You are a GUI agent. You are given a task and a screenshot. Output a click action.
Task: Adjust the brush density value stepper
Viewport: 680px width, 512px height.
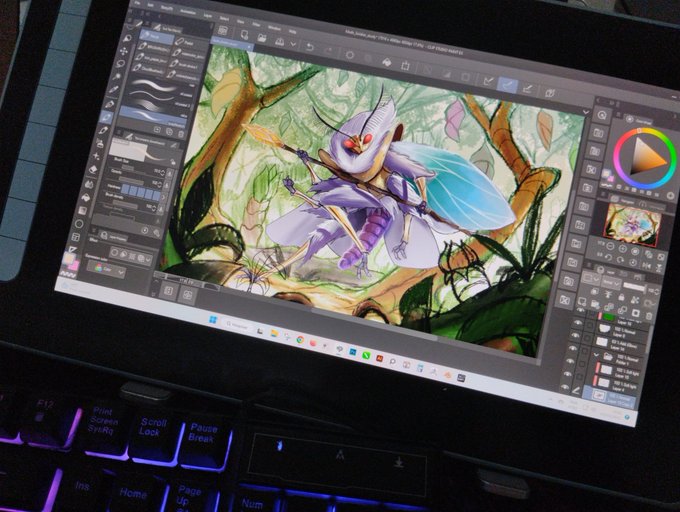pos(155,209)
